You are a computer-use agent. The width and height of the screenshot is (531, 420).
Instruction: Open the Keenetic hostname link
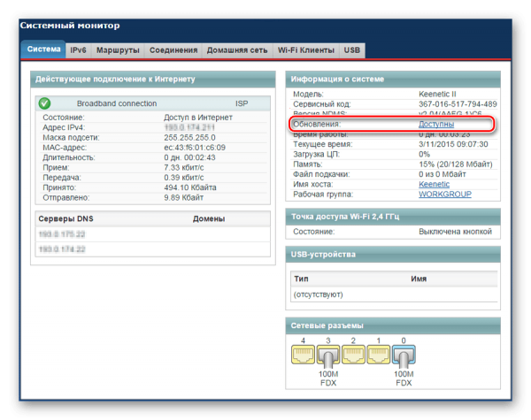[434, 184]
